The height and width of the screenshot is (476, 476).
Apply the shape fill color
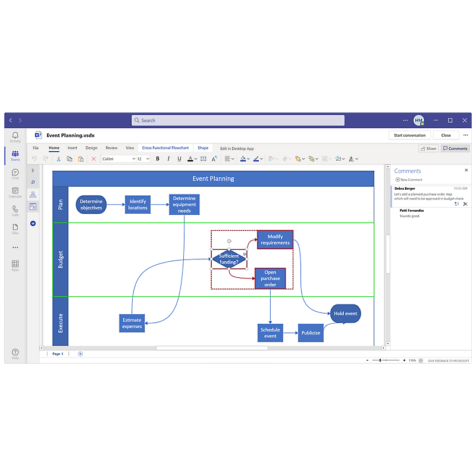(x=243, y=158)
